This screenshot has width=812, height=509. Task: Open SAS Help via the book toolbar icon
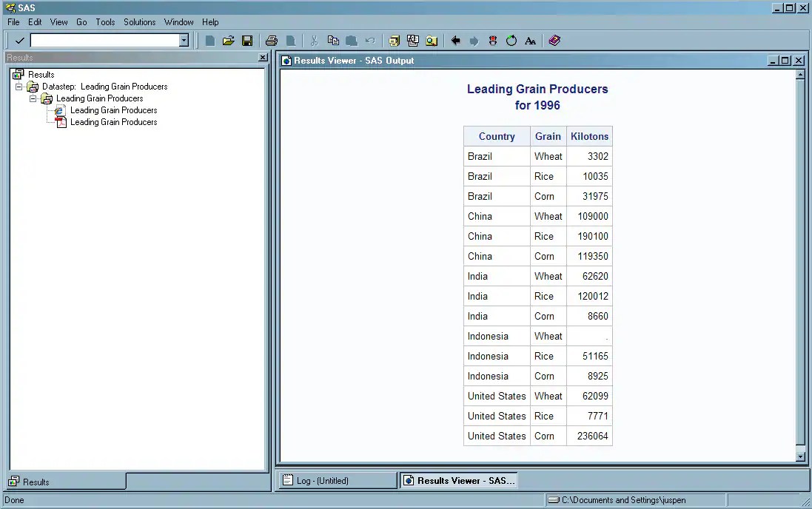click(555, 41)
